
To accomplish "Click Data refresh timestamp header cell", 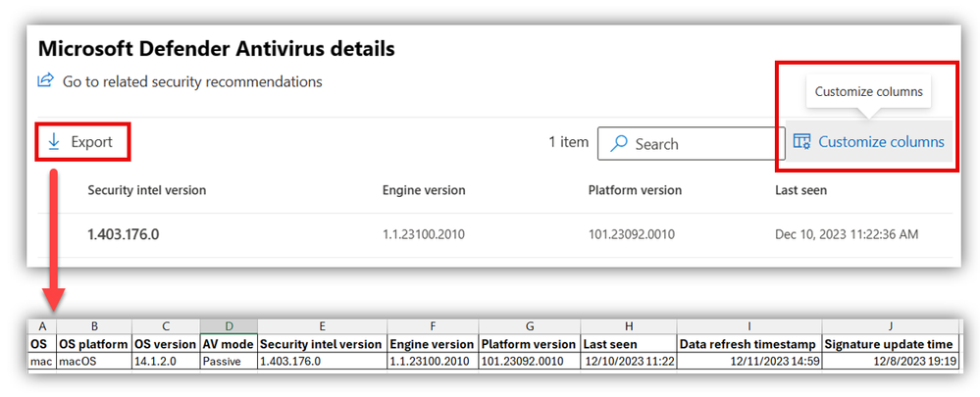I will [x=749, y=344].
